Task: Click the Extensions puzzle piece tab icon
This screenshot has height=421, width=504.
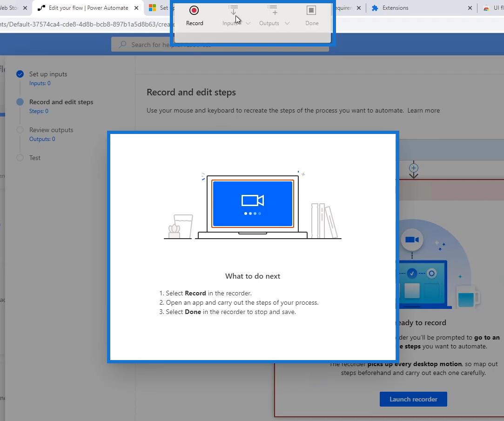Action: (x=375, y=8)
